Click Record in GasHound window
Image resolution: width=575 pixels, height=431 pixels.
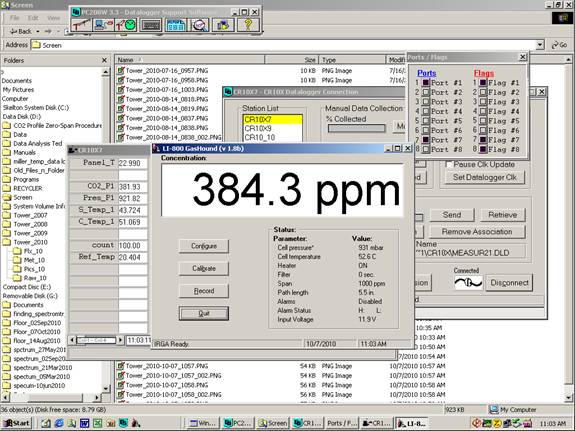point(204,291)
